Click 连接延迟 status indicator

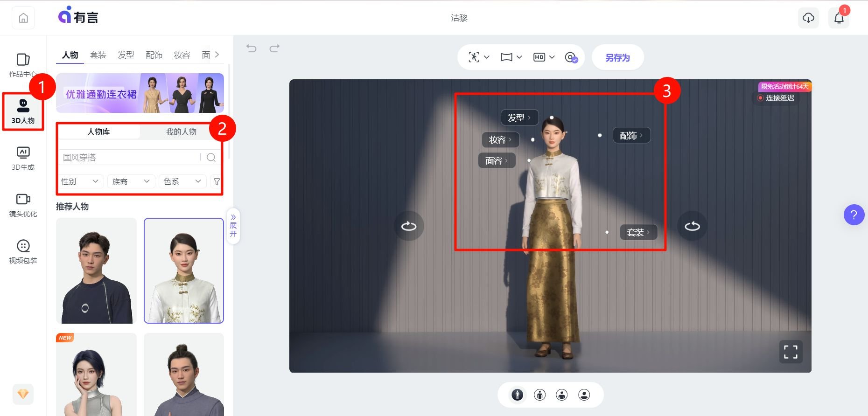pos(776,97)
